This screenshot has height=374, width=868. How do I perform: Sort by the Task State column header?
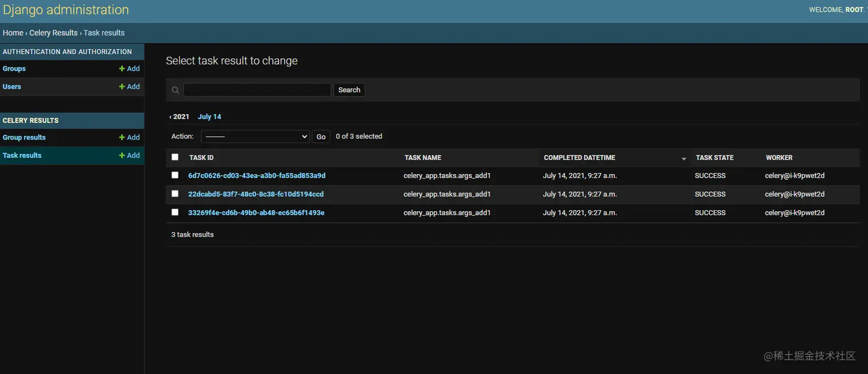coord(715,157)
